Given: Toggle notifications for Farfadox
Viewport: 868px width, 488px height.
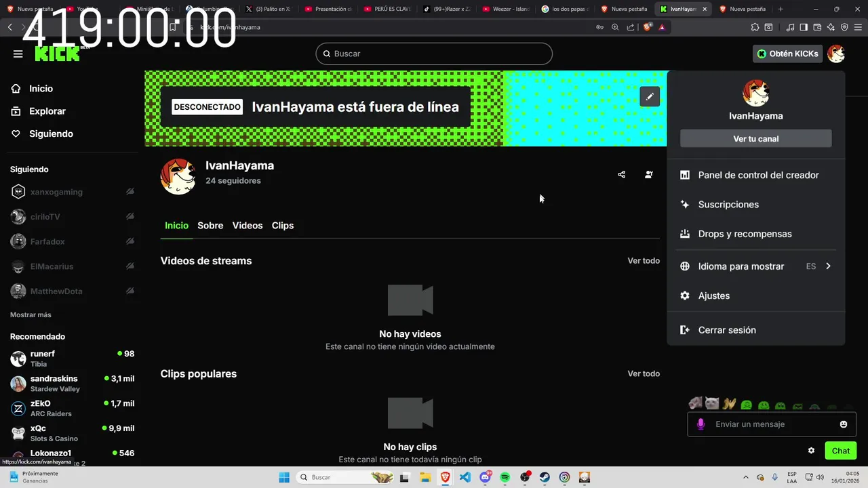Looking at the screenshot, I should tap(130, 241).
